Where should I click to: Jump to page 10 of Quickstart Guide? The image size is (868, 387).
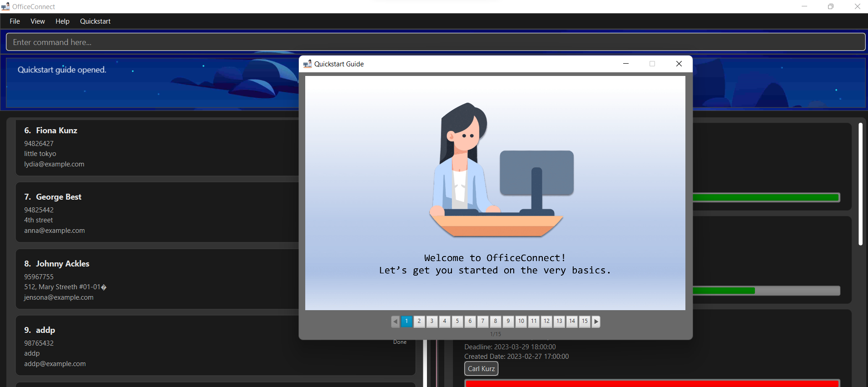[x=521, y=321]
